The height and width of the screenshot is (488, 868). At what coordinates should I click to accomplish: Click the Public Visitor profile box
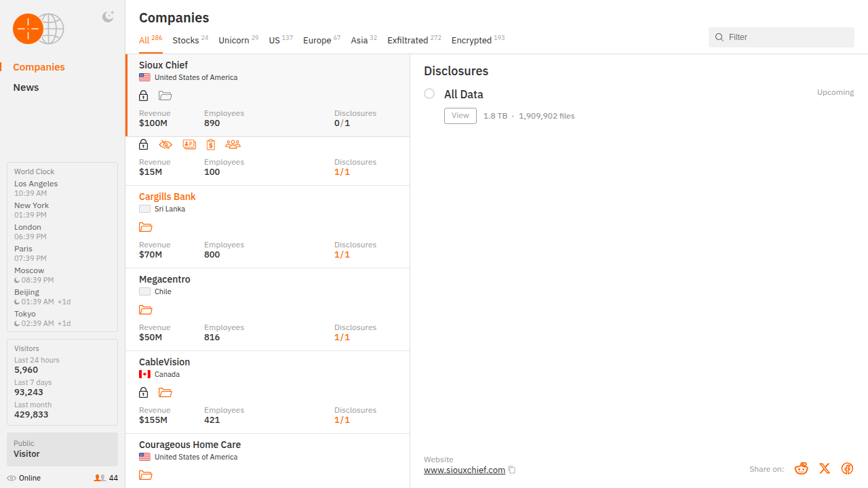pyautogui.click(x=62, y=449)
